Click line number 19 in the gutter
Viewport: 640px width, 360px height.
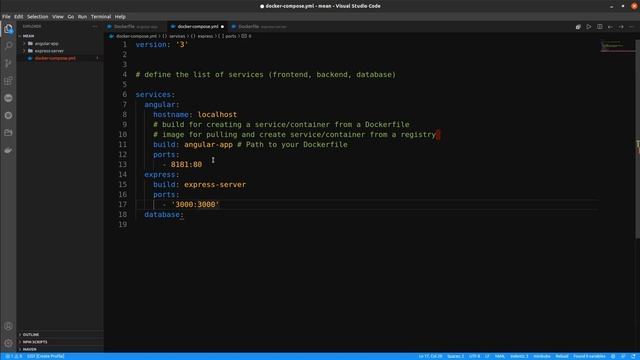[122, 224]
